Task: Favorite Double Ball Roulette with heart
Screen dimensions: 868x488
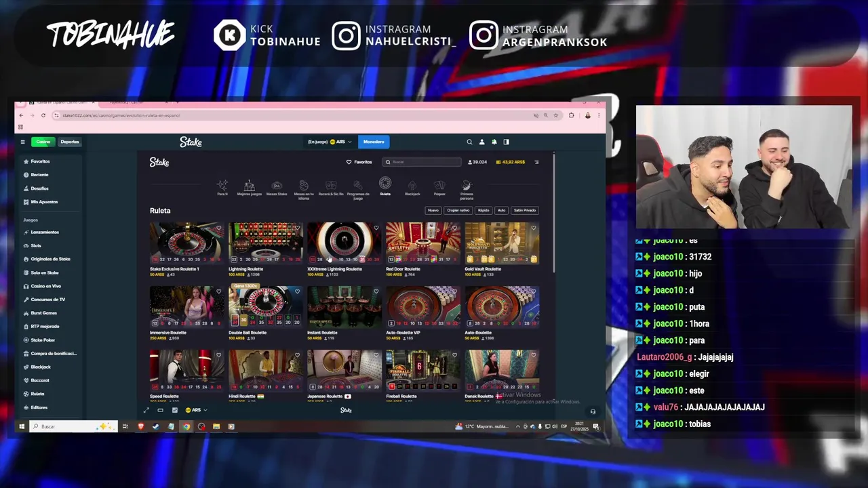Action: (297, 291)
